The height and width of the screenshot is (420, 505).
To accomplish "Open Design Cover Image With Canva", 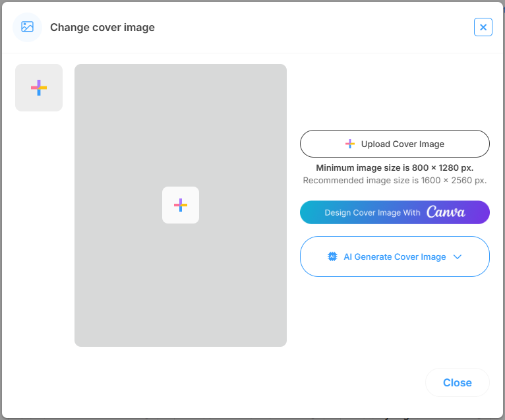I will click(x=394, y=212).
